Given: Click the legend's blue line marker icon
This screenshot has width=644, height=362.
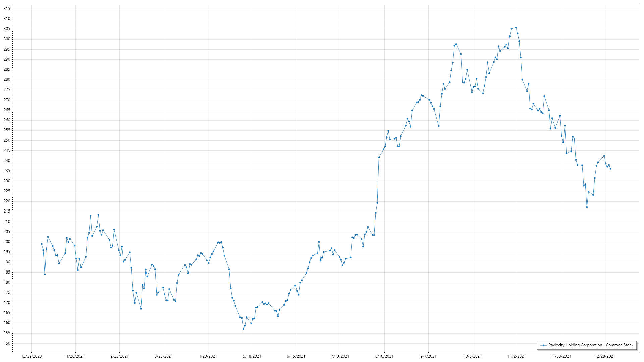Looking at the screenshot, I should (x=543, y=345).
